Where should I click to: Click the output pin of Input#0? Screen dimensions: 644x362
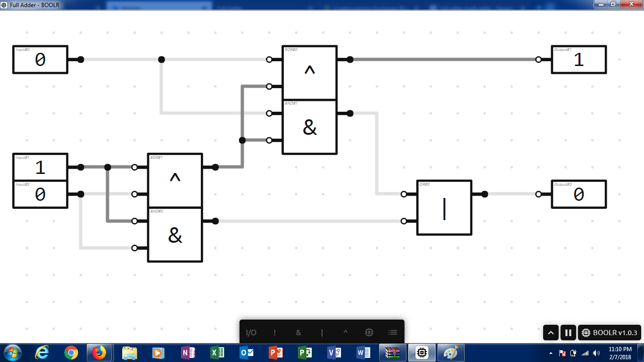[81, 59]
